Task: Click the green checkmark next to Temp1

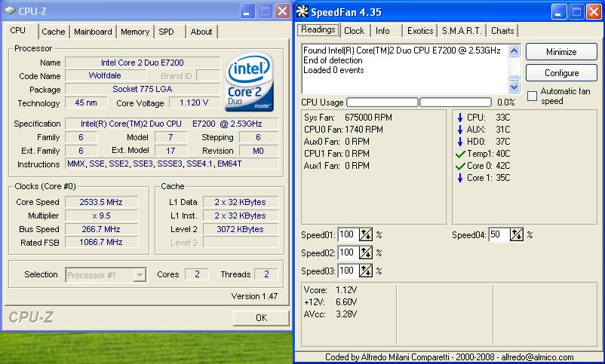Action: (460, 154)
